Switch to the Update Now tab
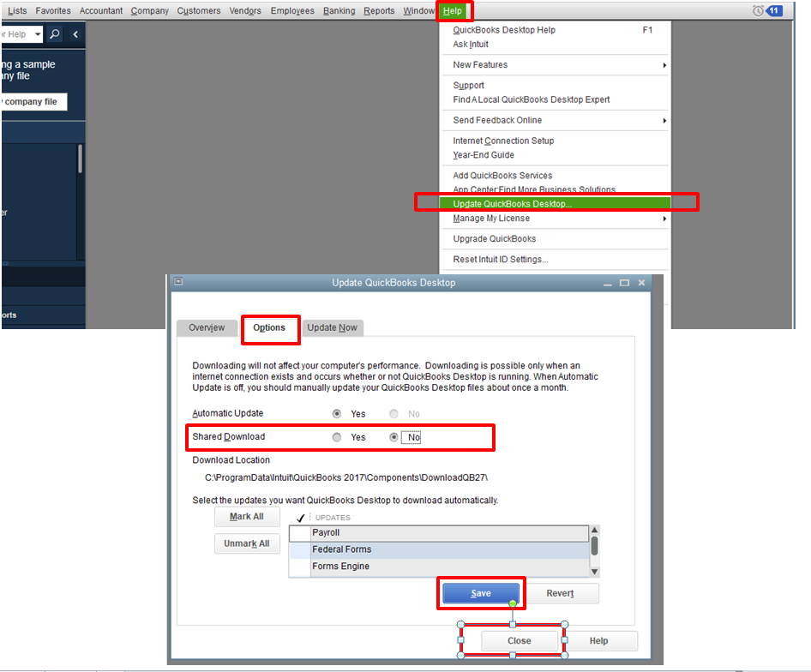 coord(332,328)
